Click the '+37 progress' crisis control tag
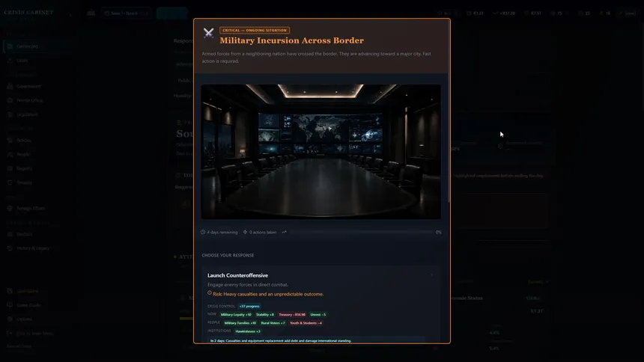 coord(249,306)
